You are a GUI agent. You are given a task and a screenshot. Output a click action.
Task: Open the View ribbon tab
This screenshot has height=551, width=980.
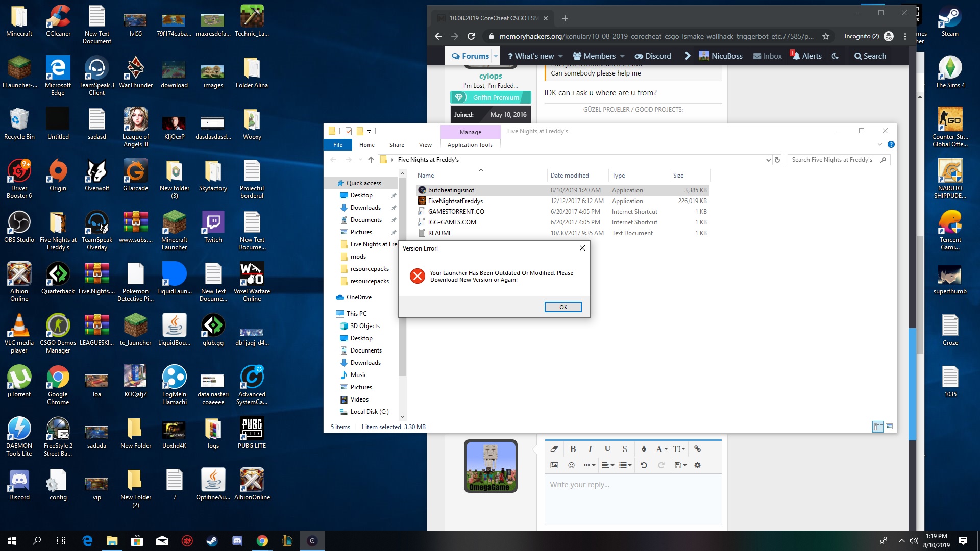425,145
